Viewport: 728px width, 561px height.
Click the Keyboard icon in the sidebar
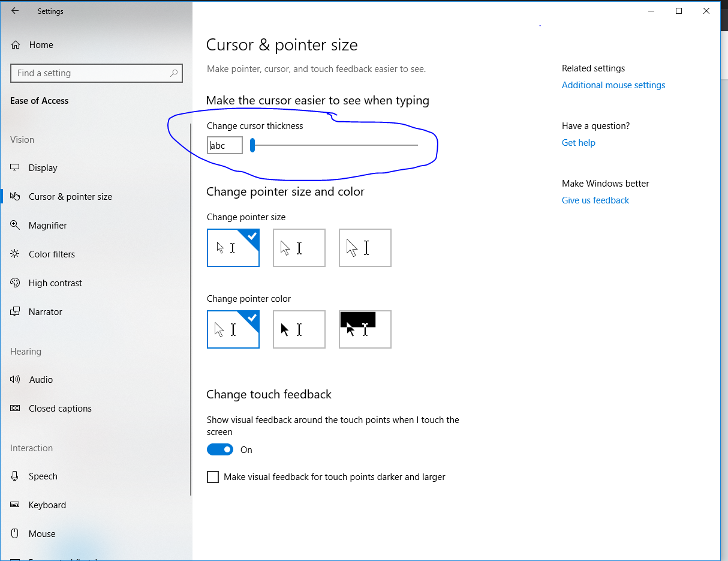(x=16, y=505)
